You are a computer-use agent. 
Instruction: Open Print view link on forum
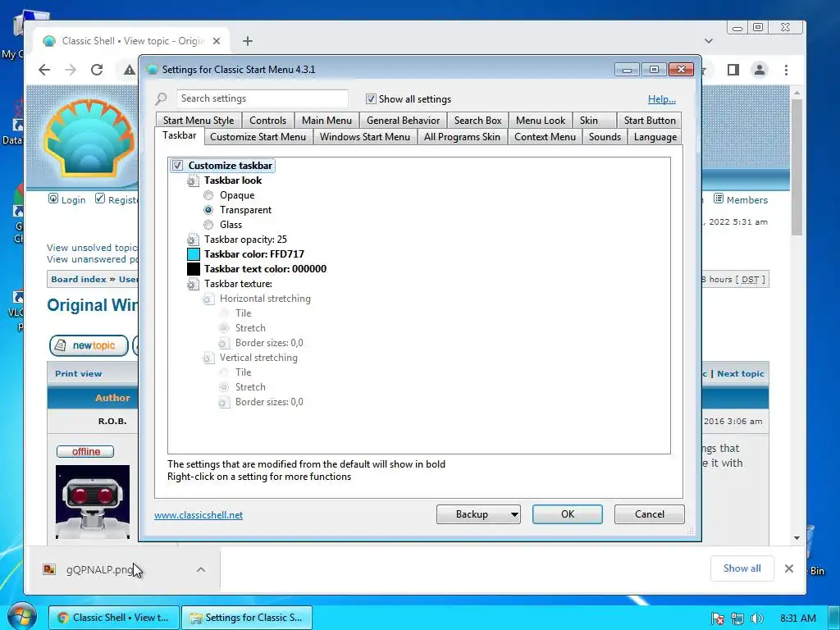78,374
